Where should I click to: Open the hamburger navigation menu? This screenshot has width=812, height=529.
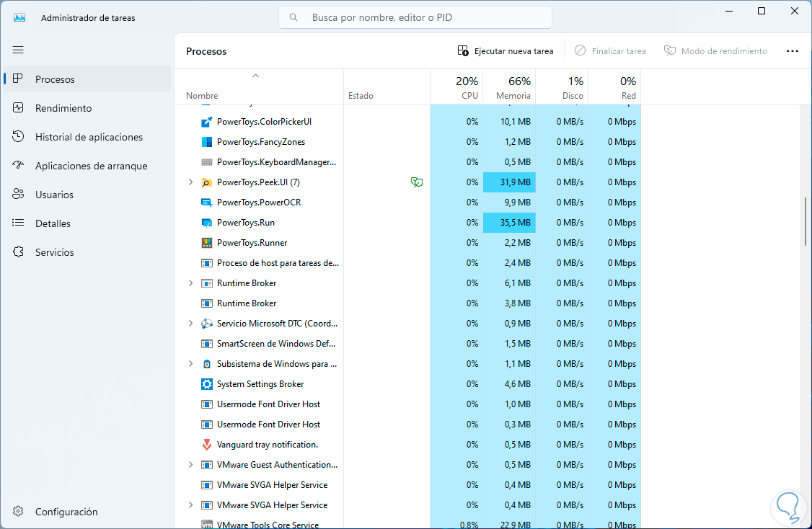click(18, 50)
